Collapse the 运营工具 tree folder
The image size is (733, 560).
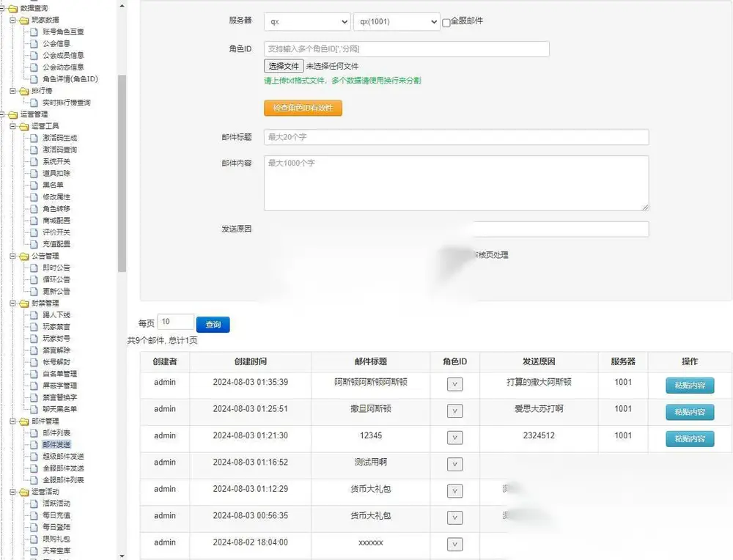click(13, 126)
